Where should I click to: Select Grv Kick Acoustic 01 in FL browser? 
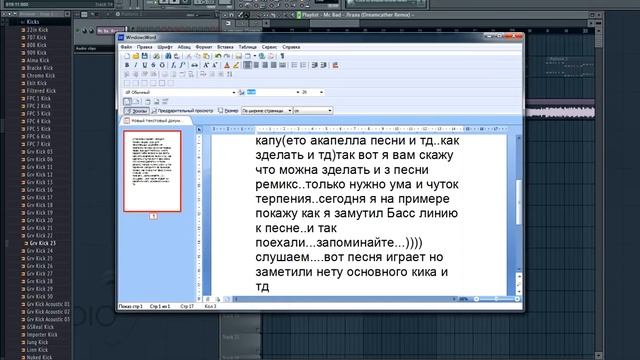tap(48, 304)
